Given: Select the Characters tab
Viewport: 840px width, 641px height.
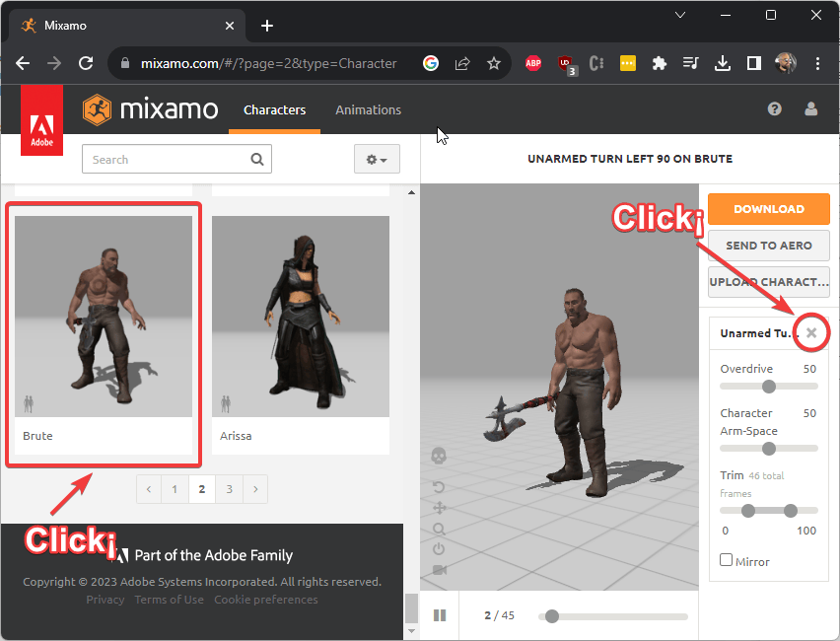Looking at the screenshot, I should tap(274, 109).
